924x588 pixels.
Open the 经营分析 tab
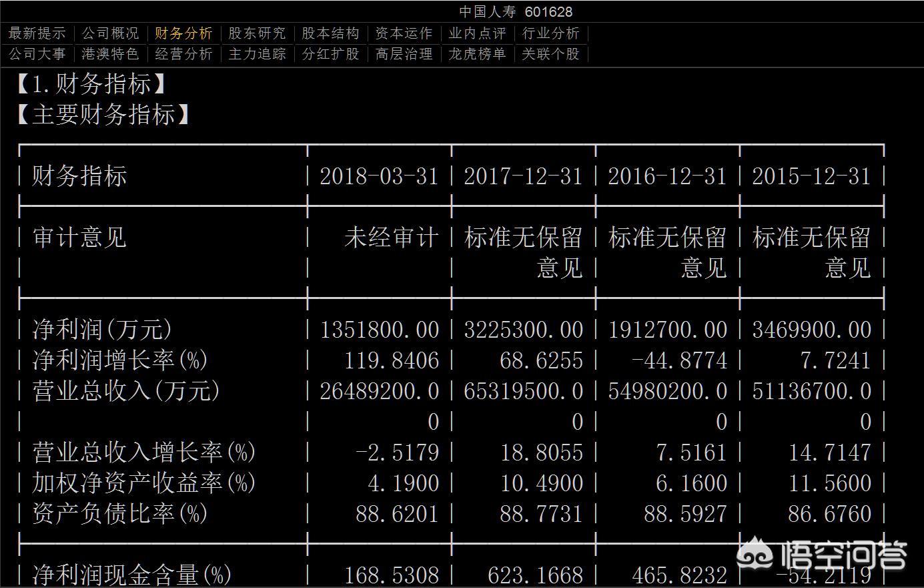point(183,54)
